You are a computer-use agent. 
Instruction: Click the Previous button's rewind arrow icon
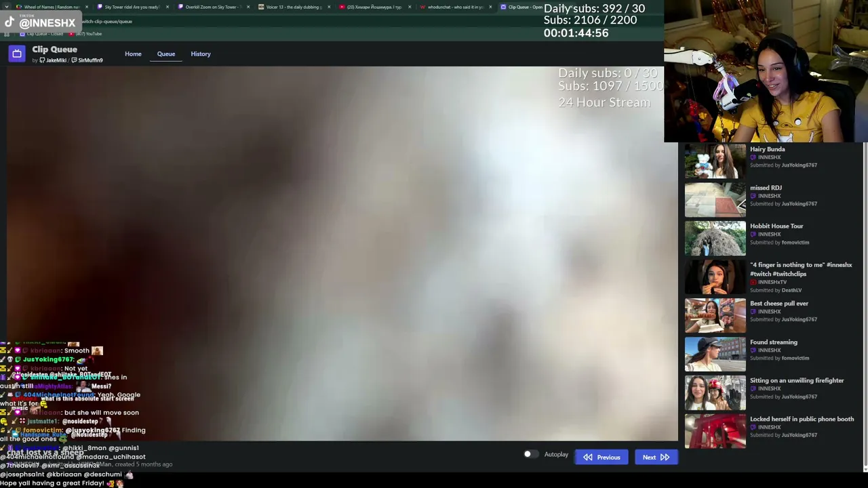[x=588, y=457]
